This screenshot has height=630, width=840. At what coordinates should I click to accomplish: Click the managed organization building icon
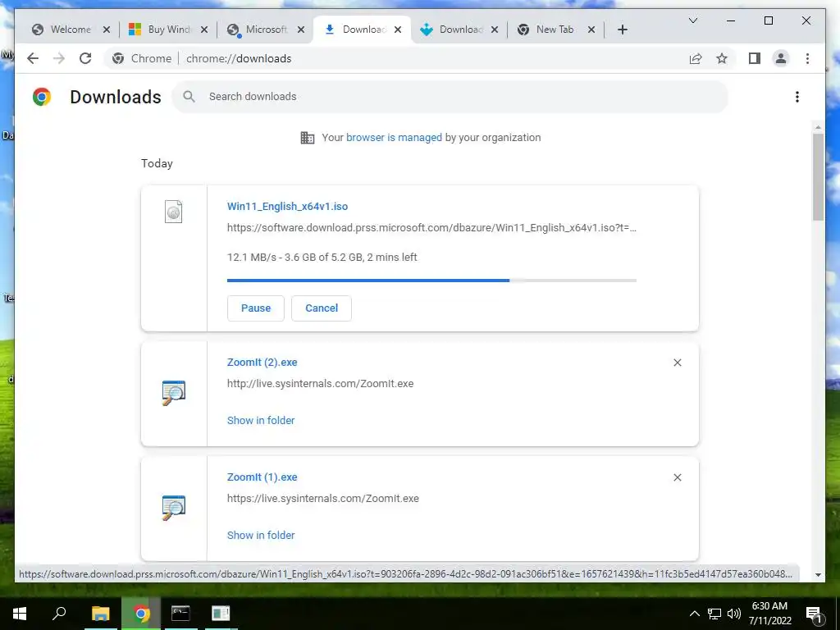click(308, 138)
